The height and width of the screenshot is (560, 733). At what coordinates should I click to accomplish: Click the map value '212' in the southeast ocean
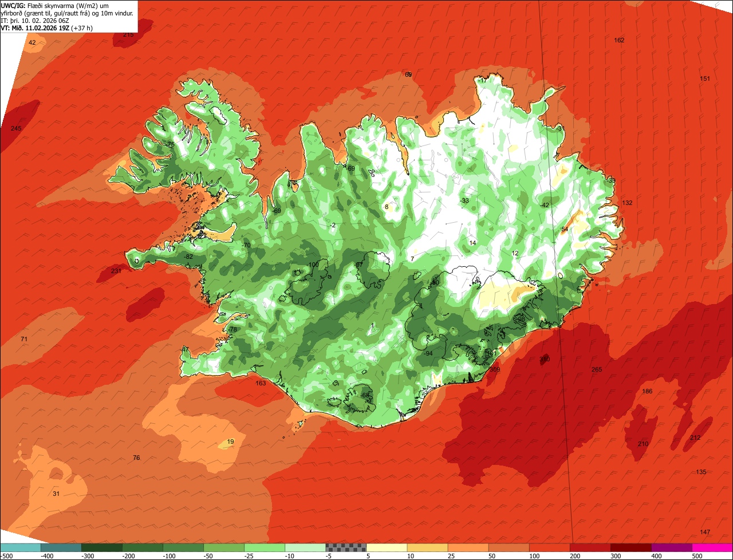[x=695, y=437]
